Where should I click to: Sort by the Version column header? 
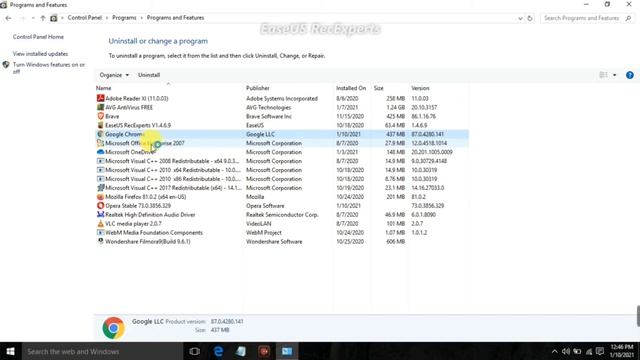[x=420, y=88]
